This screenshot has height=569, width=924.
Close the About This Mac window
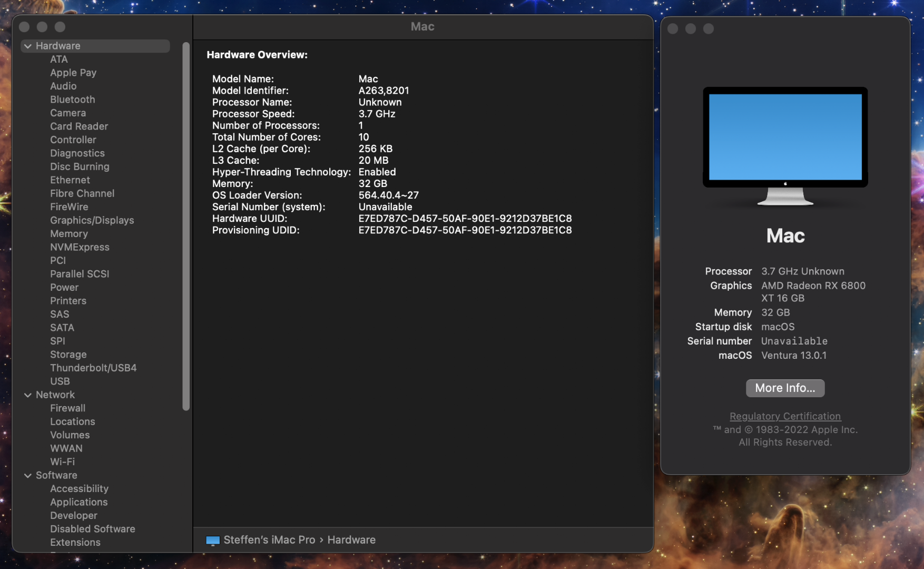[x=673, y=29]
